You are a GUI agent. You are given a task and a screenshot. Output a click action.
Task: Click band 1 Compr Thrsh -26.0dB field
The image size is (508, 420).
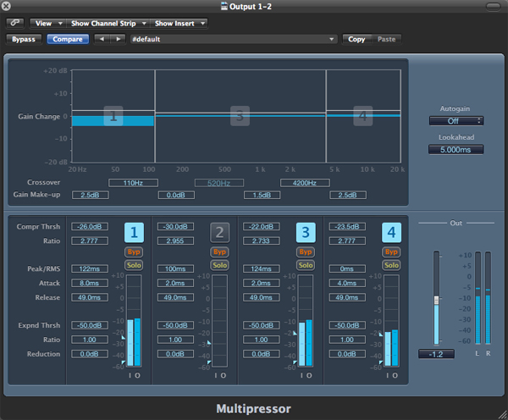[90, 227]
